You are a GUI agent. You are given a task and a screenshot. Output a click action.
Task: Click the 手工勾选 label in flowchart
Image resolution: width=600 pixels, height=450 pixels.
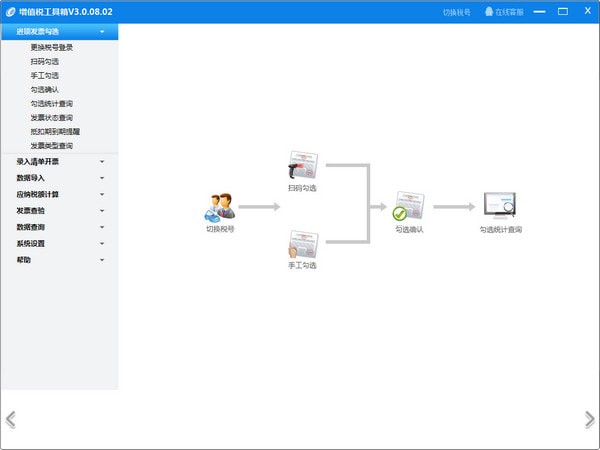point(302,265)
